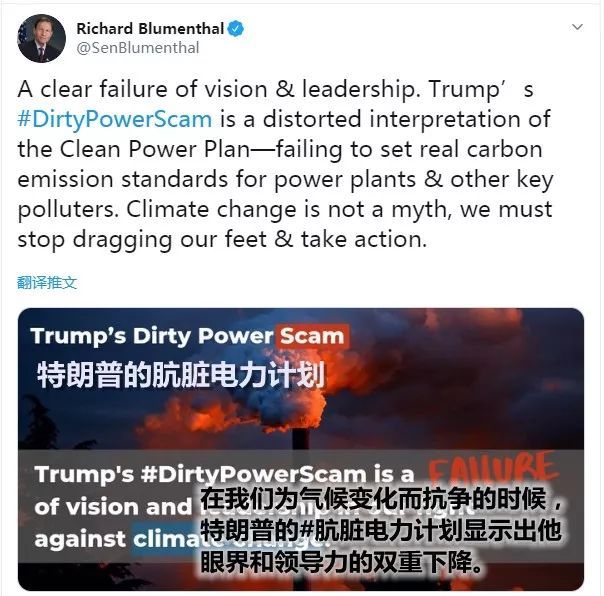604x596 pixels.
Task: Click the blue verified badge checkmark
Action: [x=236, y=29]
